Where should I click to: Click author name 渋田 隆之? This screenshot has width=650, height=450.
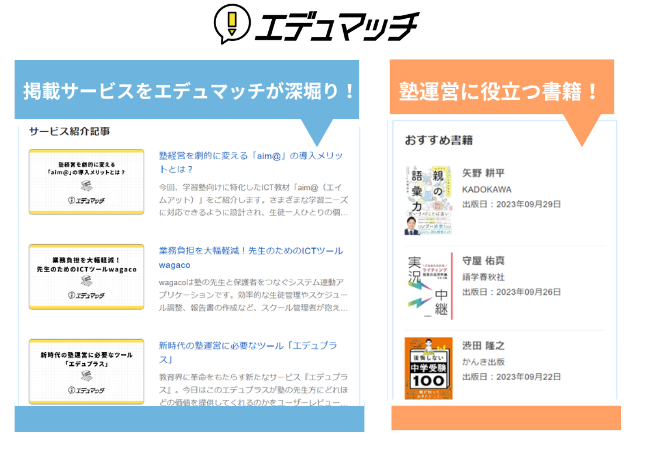point(483,346)
